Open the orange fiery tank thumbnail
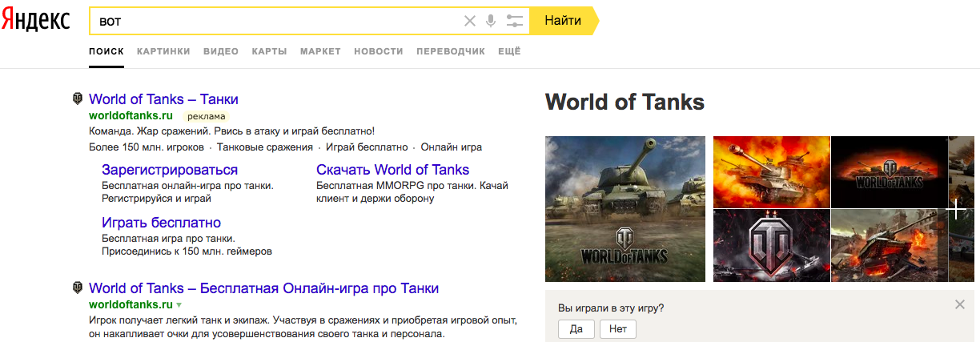The width and height of the screenshot is (980, 342). tap(771, 171)
